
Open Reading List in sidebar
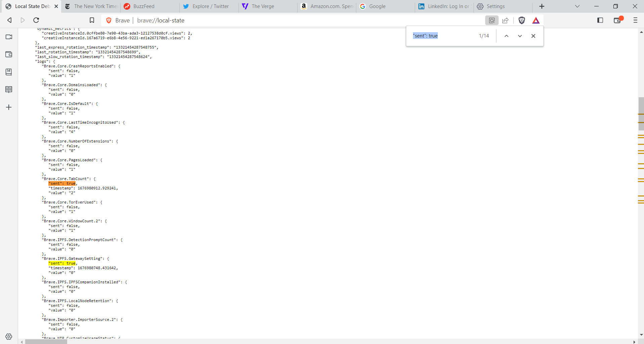pyautogui.click(x=9, y=90)
